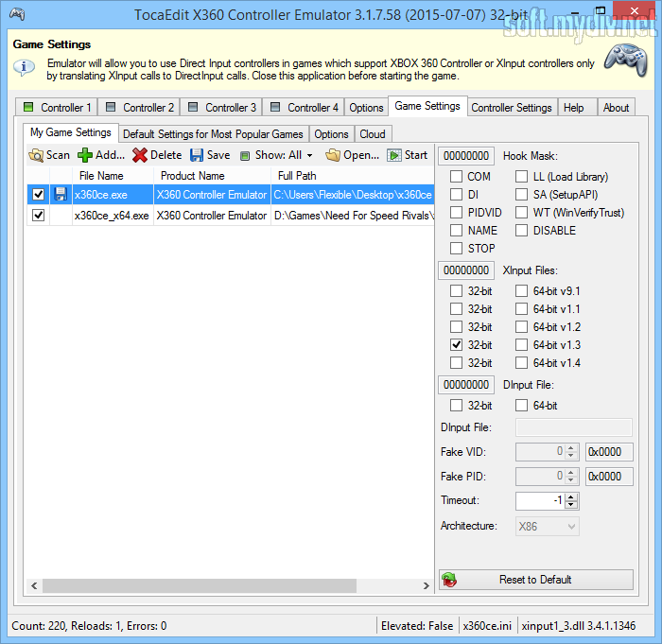662x644 pixels.
Task: Switch to the Controller Settings tab
Action: [x=512, y=108]
